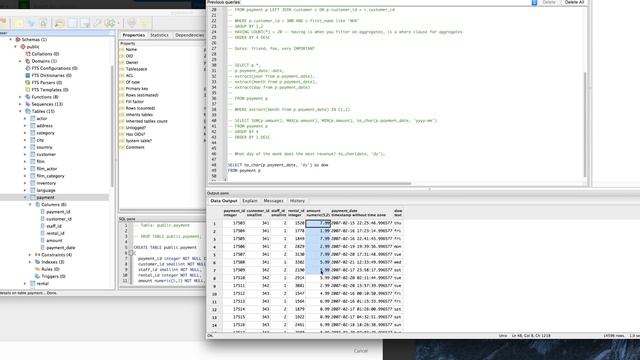The height and width of the screenshot is (360, 640).
Task: Select the rental table in tree
Action: (43, 284)
